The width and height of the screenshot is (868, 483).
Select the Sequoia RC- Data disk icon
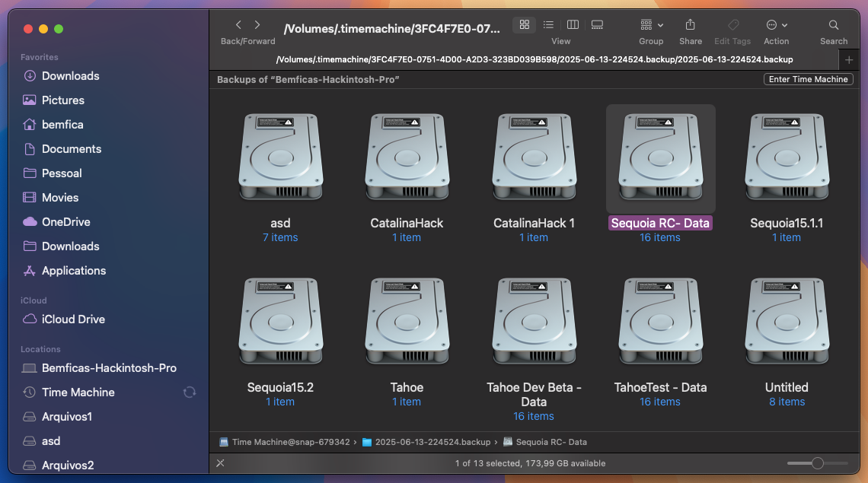point(660,157)
